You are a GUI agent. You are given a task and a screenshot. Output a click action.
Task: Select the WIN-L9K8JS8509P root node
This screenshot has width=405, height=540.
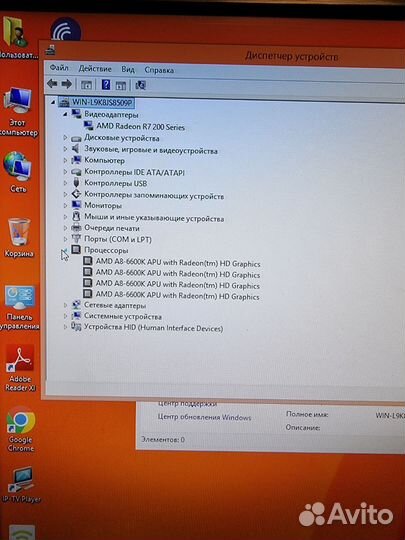102,102
